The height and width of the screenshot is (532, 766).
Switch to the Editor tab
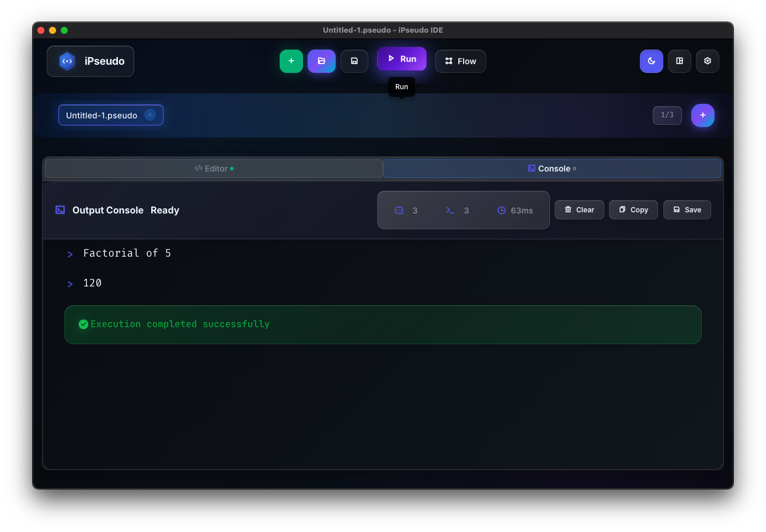tap(214, 169)
